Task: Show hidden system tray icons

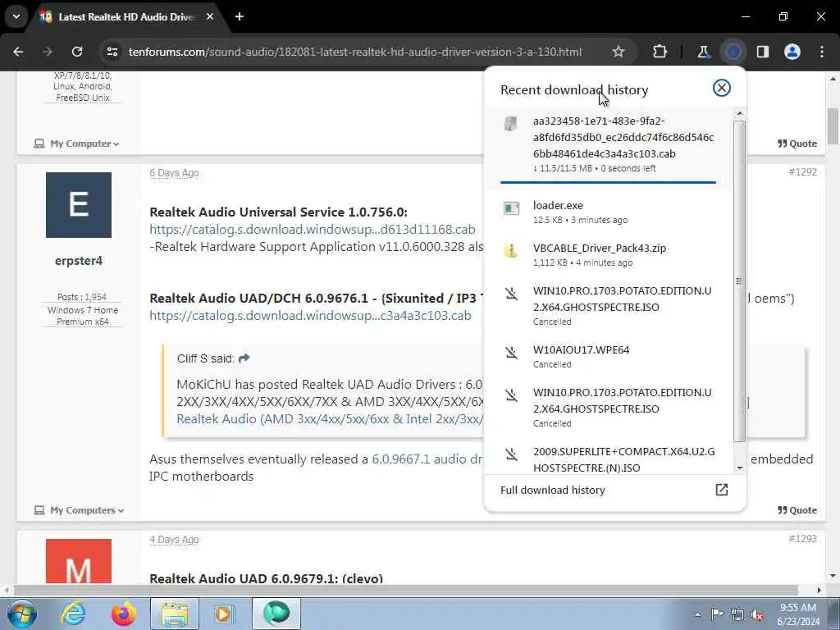Action: [x=697, y=615]
